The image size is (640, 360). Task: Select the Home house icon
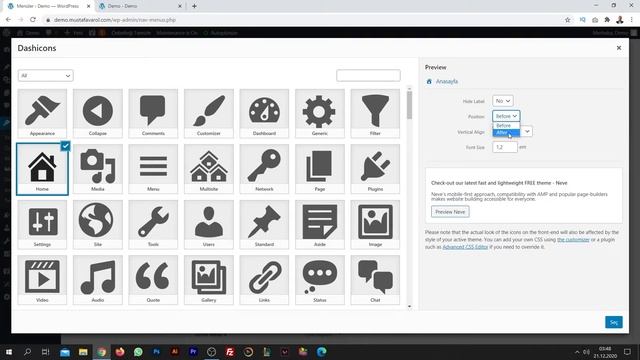click(42, 169)
